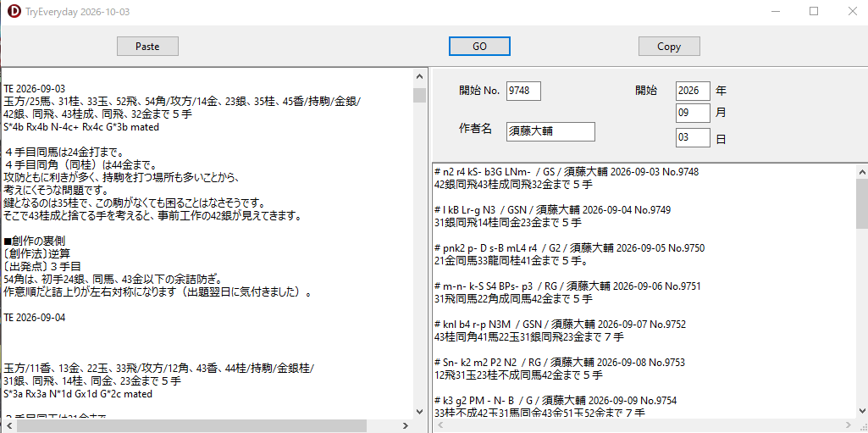Click line 'S*3a Rx3a N*1d Gx1d G*2c mated'
The image size is (868, 433).
pos(78,394)
